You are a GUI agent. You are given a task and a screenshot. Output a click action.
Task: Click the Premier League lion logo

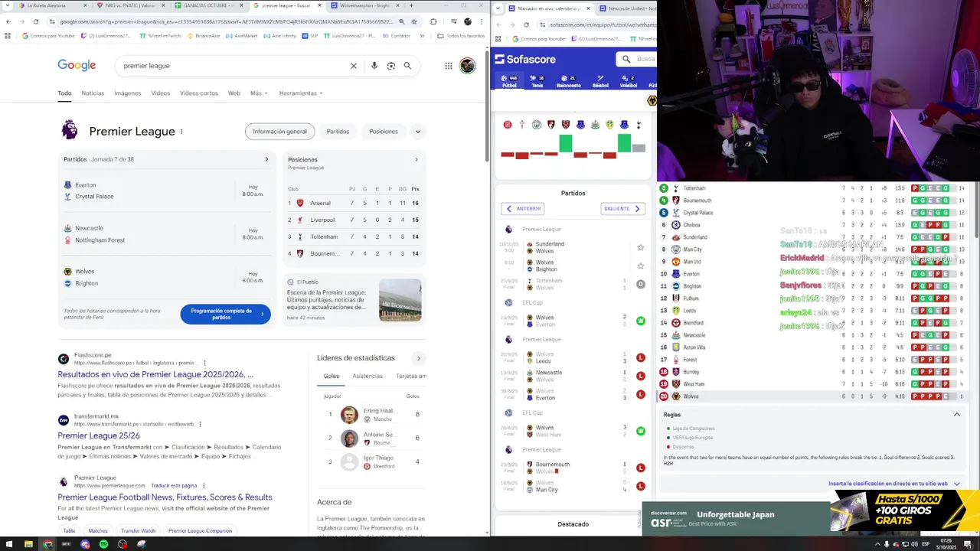[x=70, y=130]
